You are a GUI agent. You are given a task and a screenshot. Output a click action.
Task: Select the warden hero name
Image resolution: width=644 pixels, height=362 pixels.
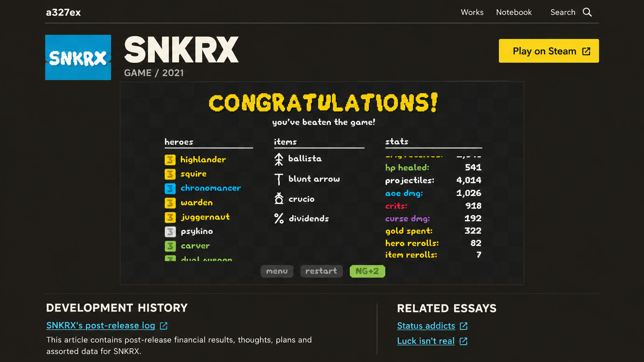click(196, 202)
